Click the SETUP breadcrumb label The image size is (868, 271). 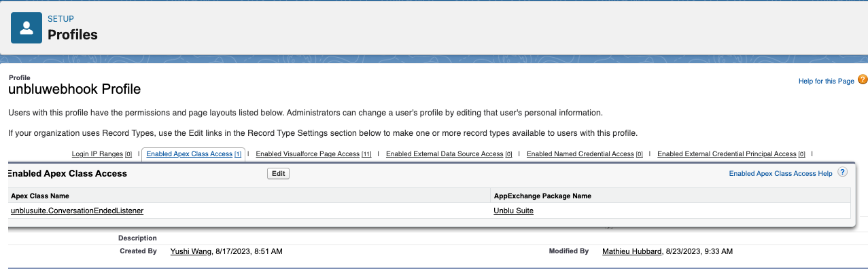pyautogui.click(x=60, y=19)
